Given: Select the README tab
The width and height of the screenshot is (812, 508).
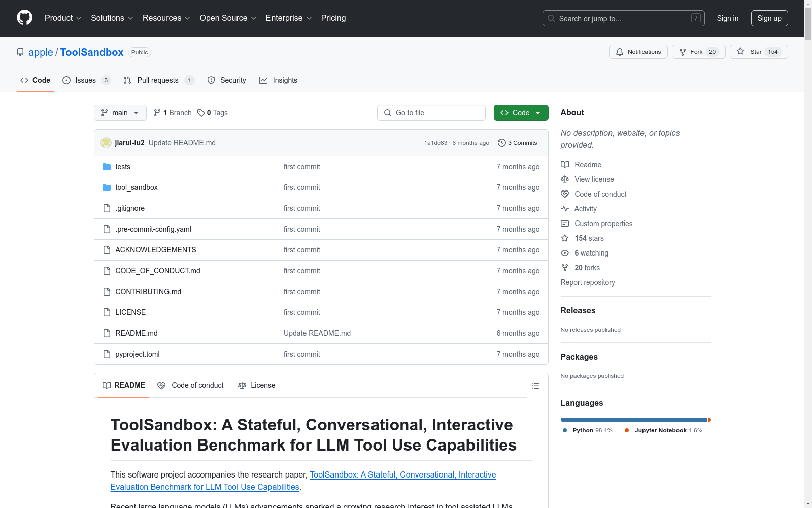Looking at the screenshot, I should (x=124, y=385).
